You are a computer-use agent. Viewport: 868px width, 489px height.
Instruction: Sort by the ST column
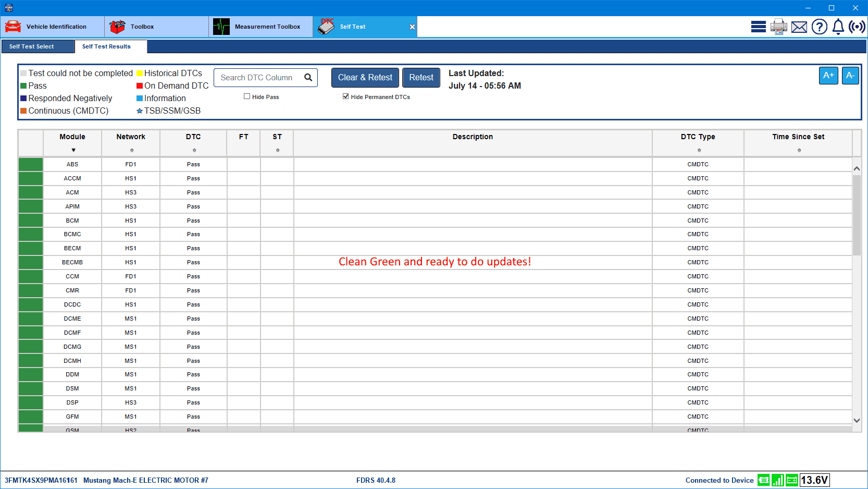[278, 150]
